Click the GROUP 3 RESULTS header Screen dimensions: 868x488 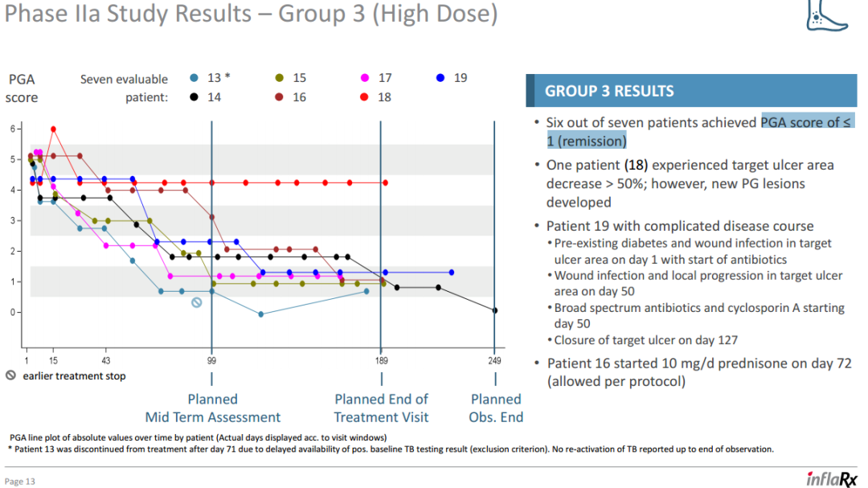(x=609, y=91)
